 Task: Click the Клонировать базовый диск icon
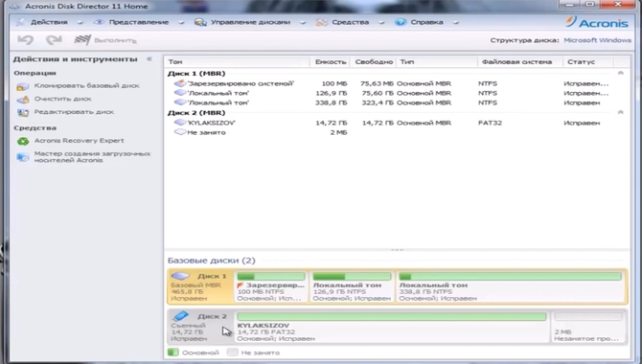[x=23, y=86]
